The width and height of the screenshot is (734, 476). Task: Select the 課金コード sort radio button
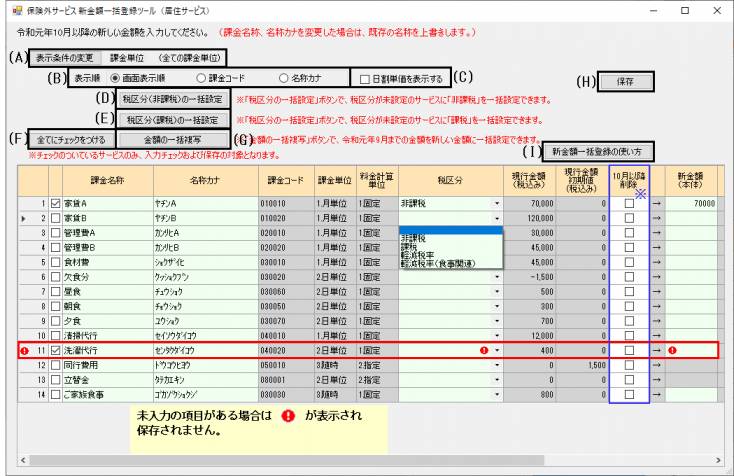tap(202, 78)
